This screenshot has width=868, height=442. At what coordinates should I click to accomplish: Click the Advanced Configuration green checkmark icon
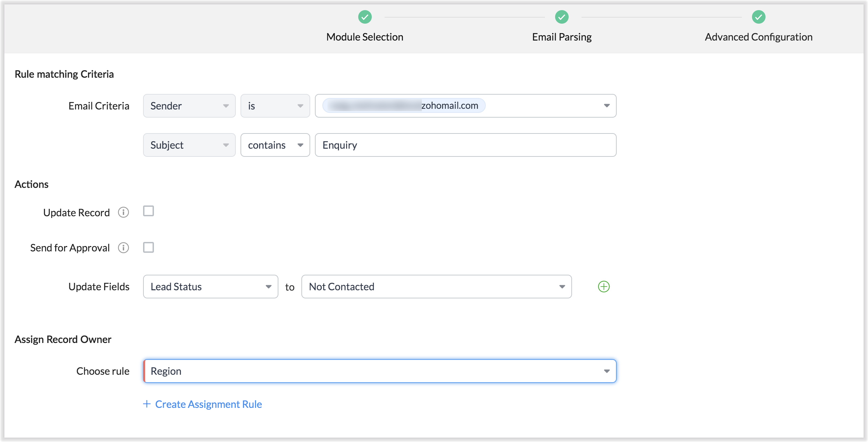758,17
